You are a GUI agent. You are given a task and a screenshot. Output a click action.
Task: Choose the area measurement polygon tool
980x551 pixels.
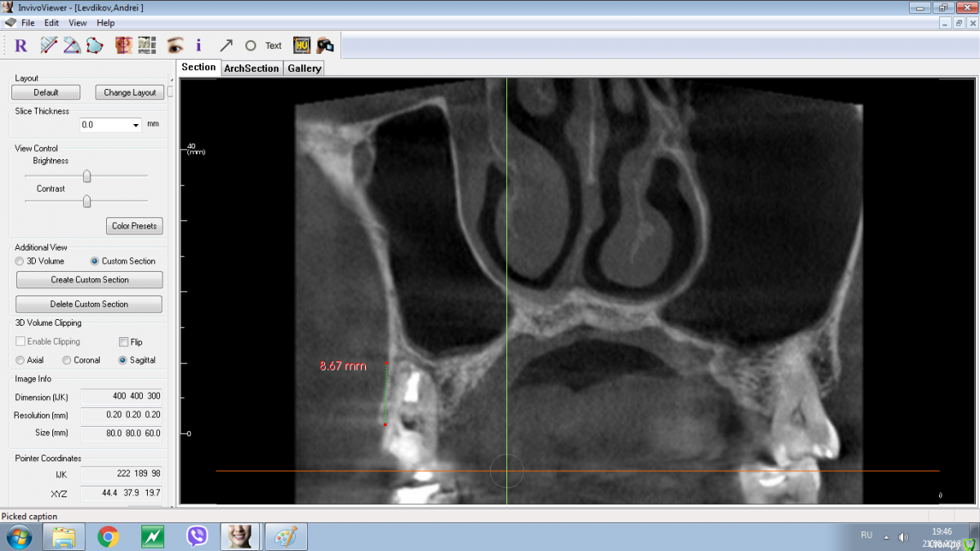95,46
